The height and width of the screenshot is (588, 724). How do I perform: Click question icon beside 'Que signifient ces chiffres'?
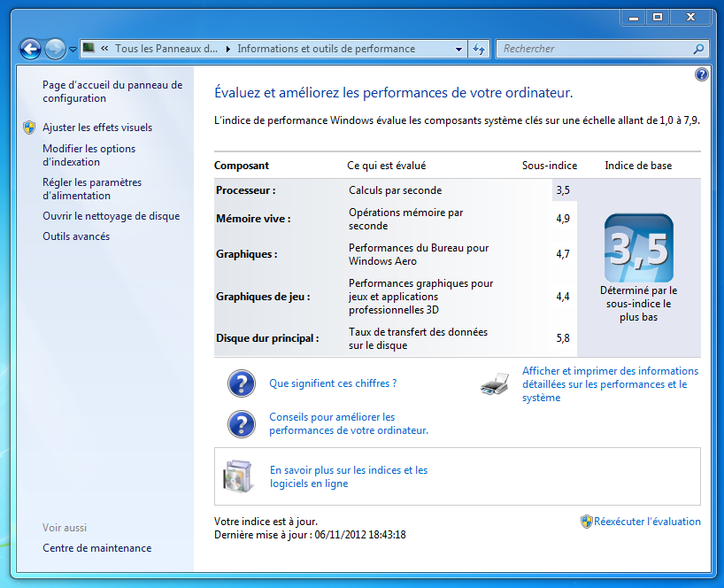[x=241, y=383]
